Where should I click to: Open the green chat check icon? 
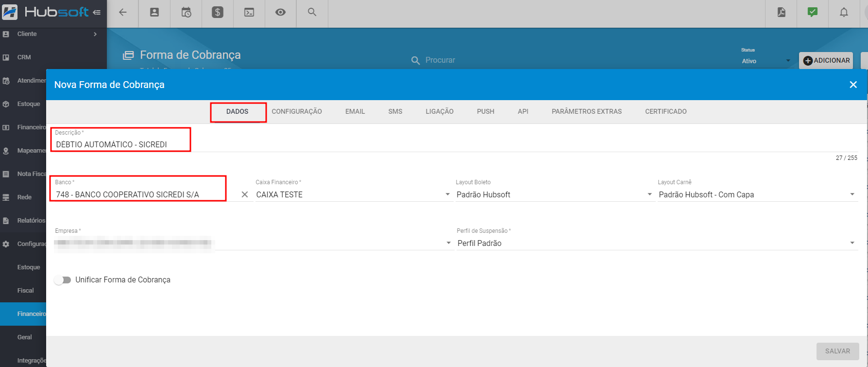pos(813,13)
